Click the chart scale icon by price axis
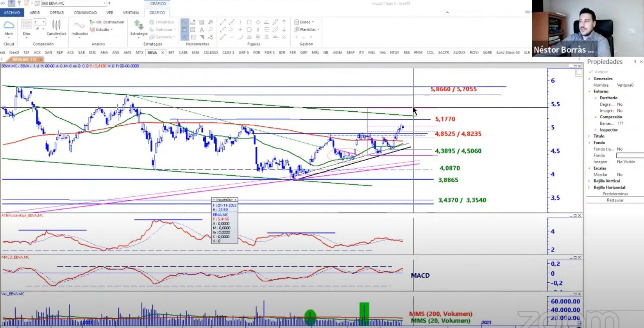The width and height of the screenshot is (644, 328). pyautogui.click(x=578, y=73)
